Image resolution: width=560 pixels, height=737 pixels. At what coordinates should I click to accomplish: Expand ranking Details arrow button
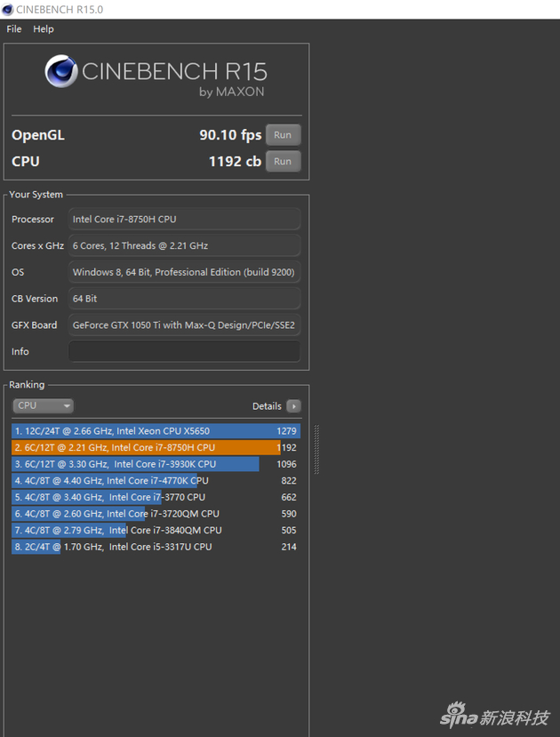pyautogui.click(x=293, y=406)
